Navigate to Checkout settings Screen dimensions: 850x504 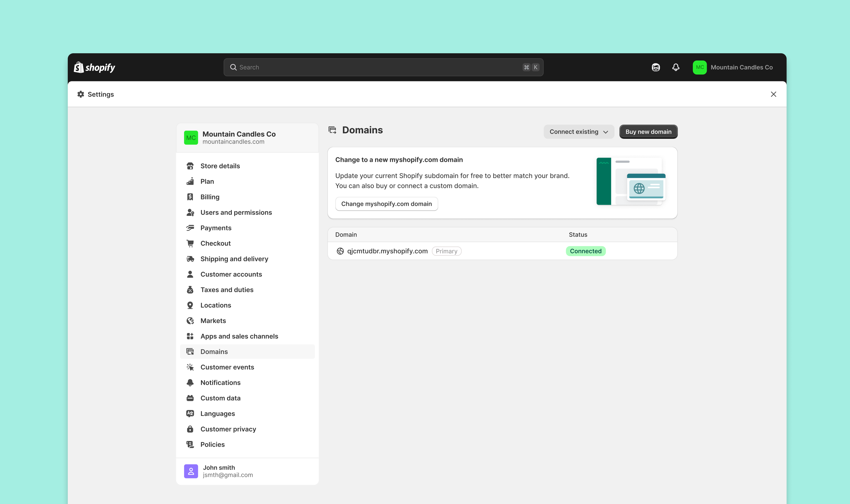[247, 243]
